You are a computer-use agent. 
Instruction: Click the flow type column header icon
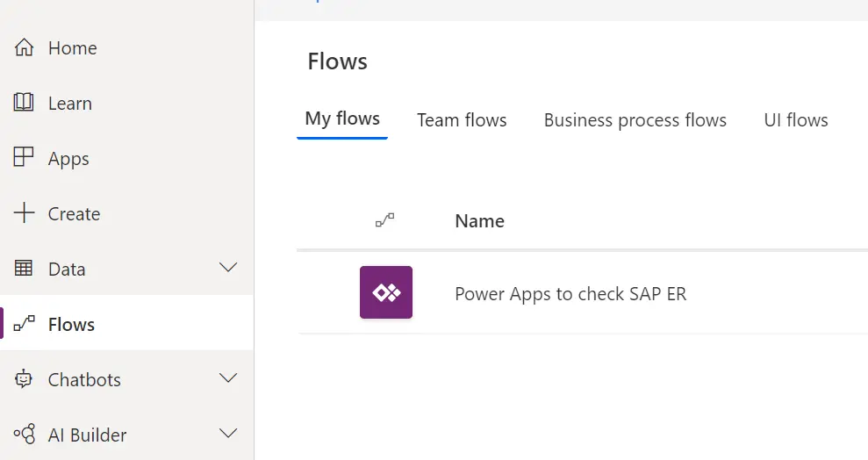[384, 220]
